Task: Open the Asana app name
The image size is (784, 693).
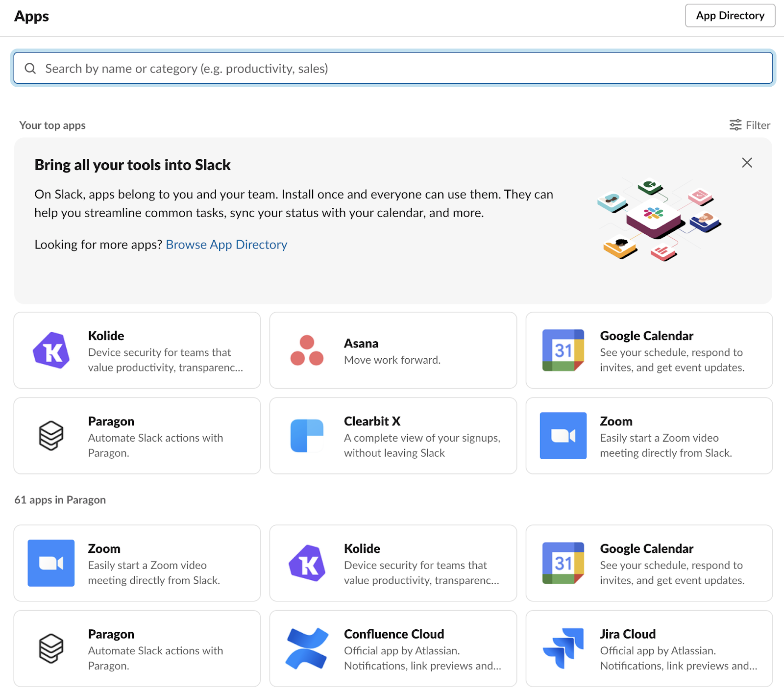Action: point(361,344)
